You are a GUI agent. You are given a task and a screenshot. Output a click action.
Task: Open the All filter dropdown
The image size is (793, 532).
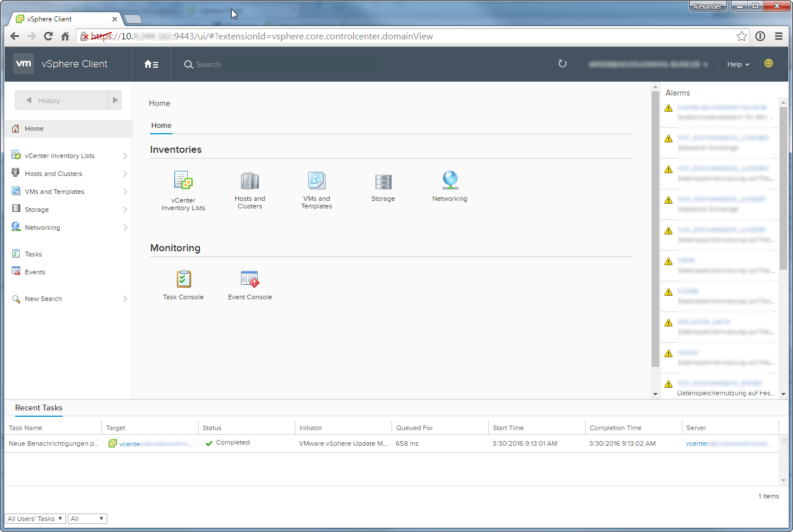[87, 519]
